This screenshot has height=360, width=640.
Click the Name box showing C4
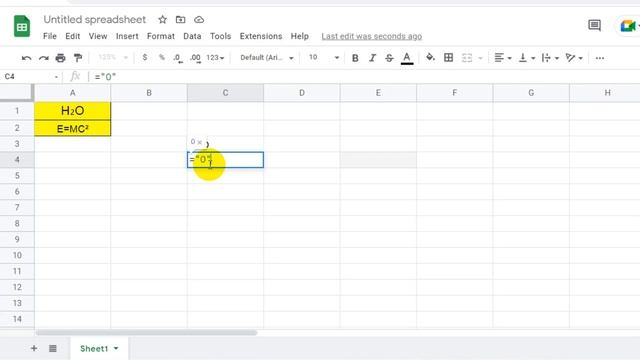[31, 76]
